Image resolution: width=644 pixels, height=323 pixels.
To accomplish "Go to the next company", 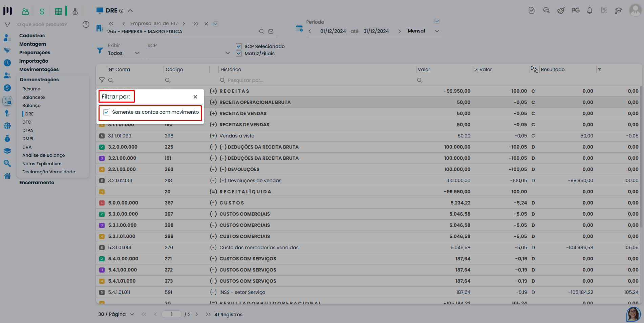I will pyautogui.click(x=184, y=24).
